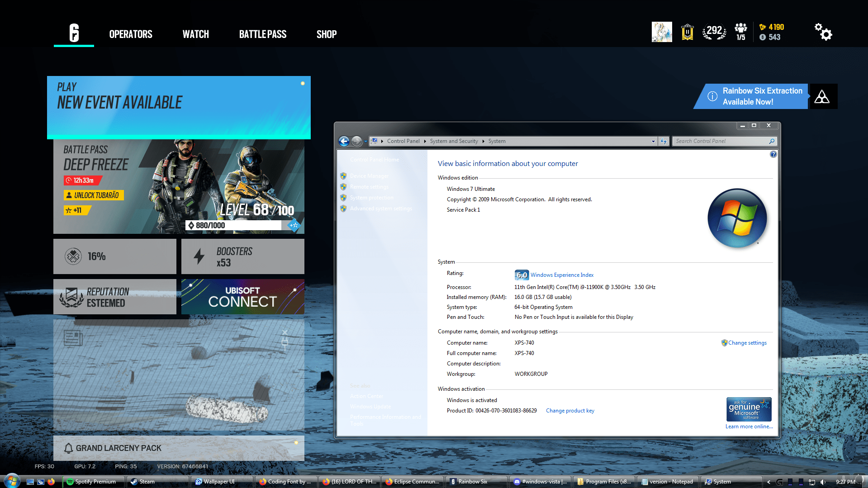The image size is (868, 488).
Task: Show hidden system tray icons
Action: tap(768, 482)
